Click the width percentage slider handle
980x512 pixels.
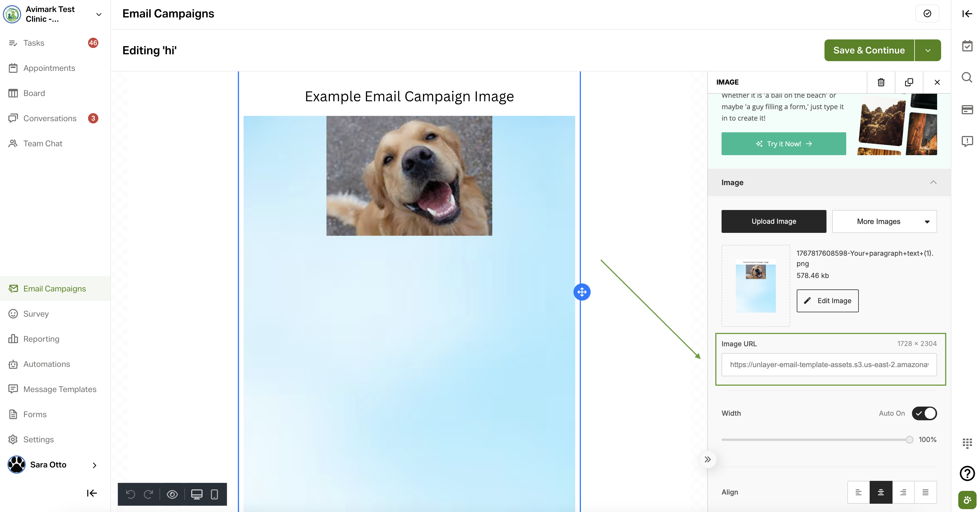click(x=909, y=439)
